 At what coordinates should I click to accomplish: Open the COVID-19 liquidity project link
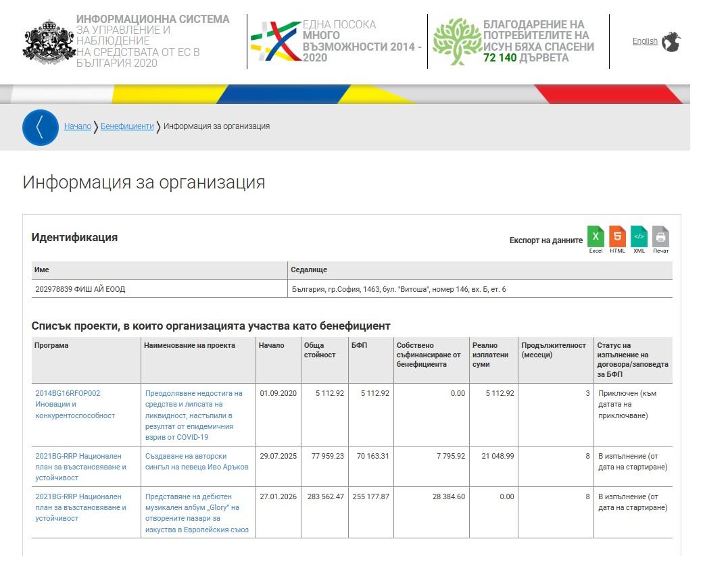pos(193,415)
